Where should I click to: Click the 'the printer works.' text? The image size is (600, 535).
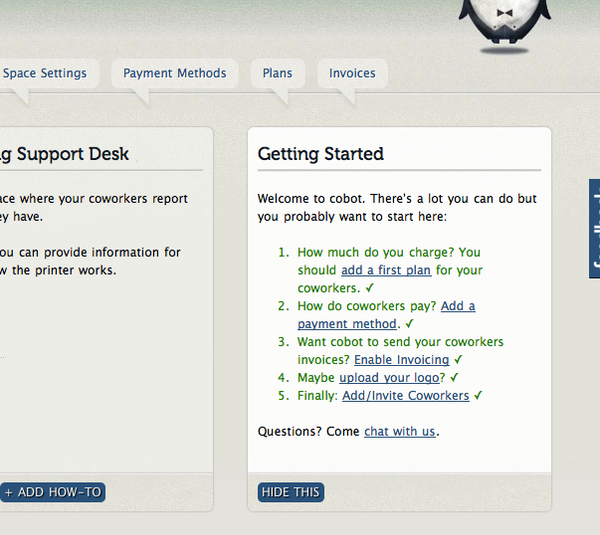64,270
